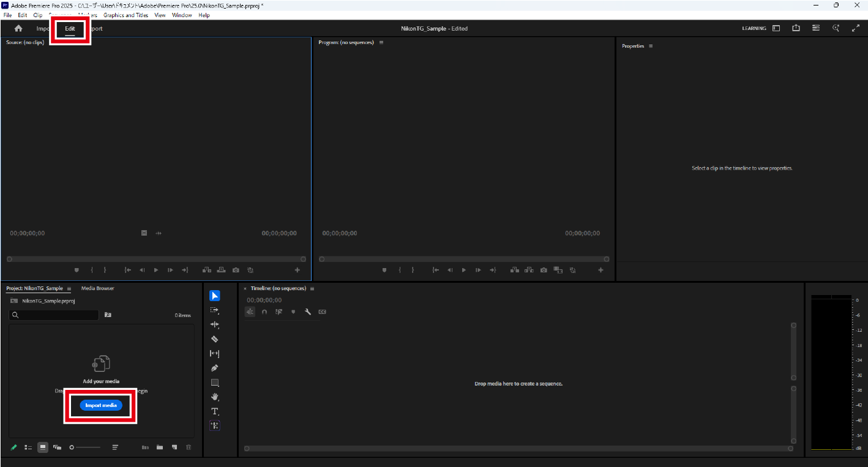This screenshot has width=868, height=467.
Task: Play the Program monitor
Action: point(464,270)
